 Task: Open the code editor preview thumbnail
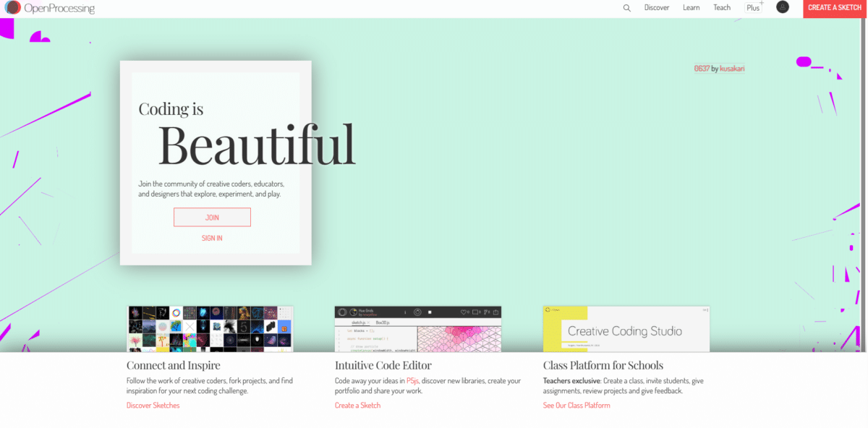[418, 329]
